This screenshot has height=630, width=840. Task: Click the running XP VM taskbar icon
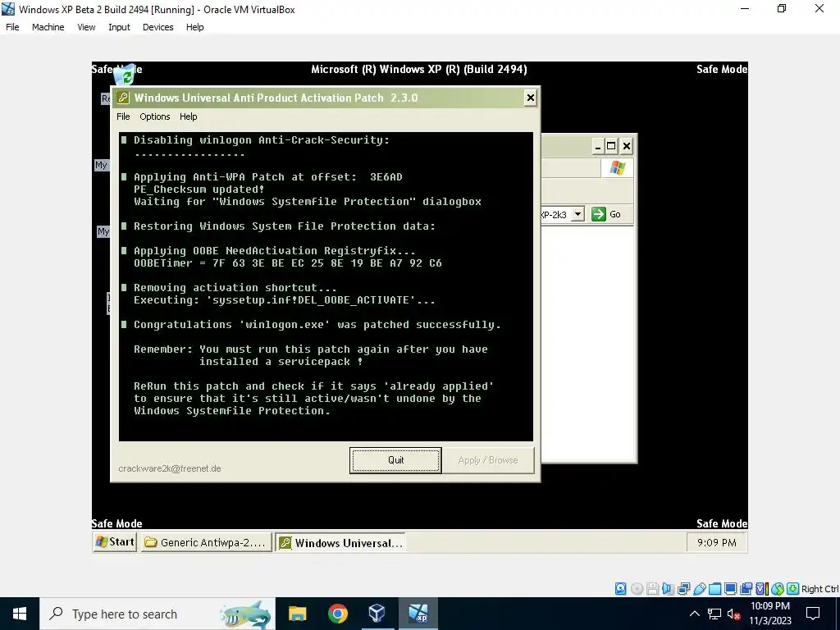point(418,614)
